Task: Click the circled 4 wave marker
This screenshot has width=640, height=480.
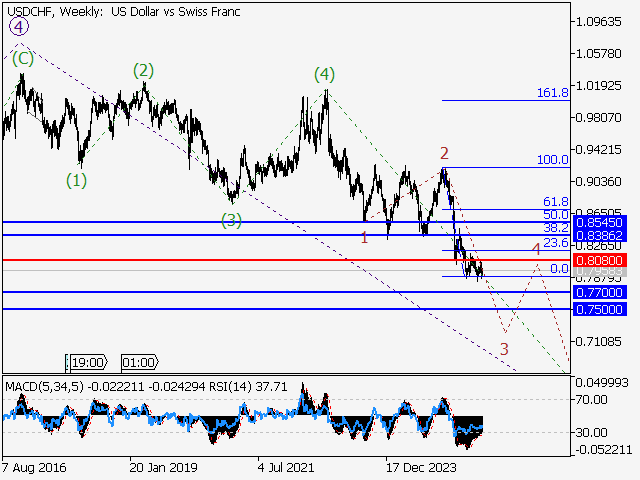Action: coord(19,29)
